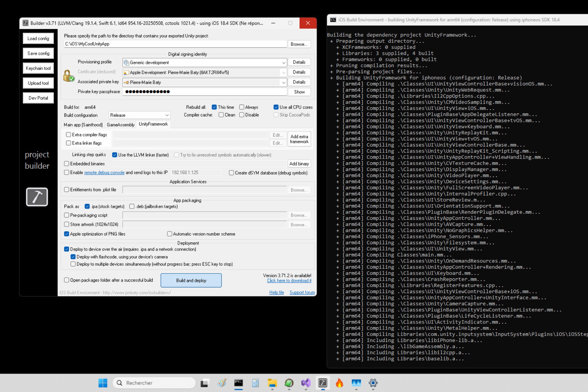This screenshot has width=588, height=392.
Task: Open the Build configuration dropdown
Action: 140,115
